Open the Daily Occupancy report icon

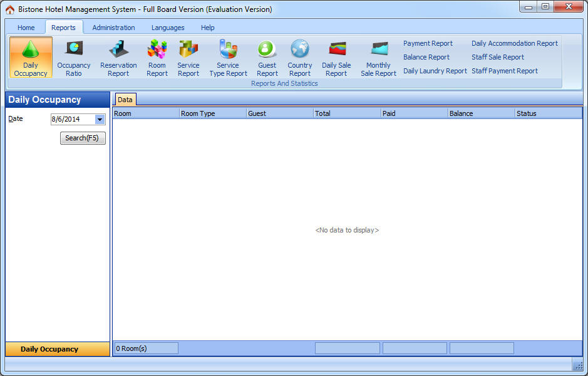[x=31, y=57]
